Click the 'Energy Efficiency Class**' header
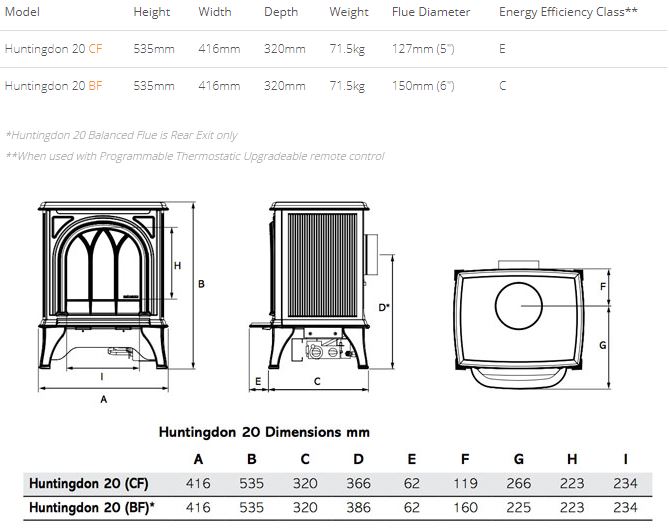The width and height of the screenshot is (669, 532). [x=568, y=12]
